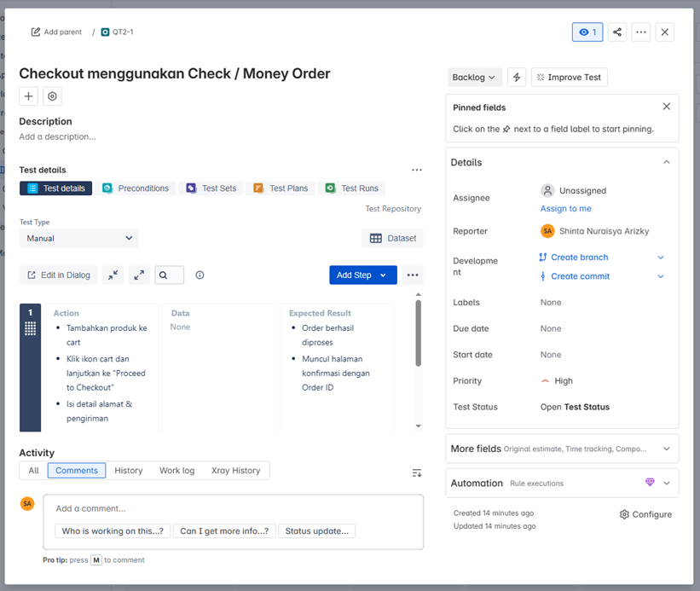Click the activity sort order icon
The height and width of the screenshot is (591, 700).
416,472
